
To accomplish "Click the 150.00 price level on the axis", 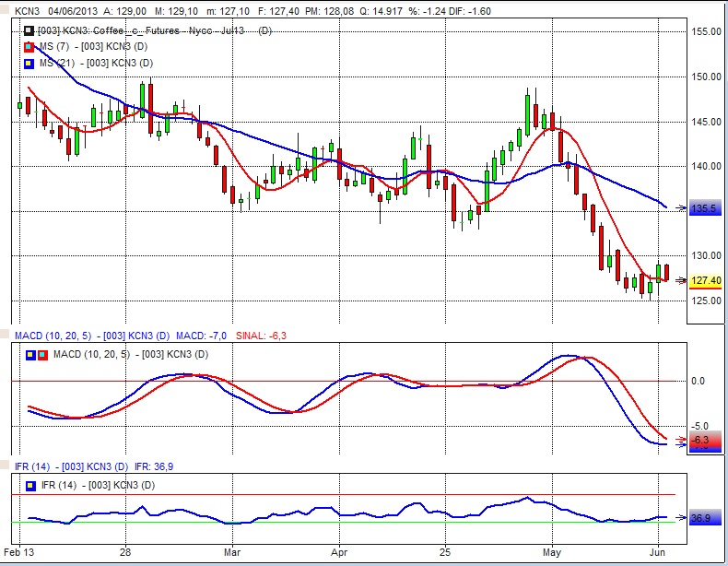I will coord(706,77).
